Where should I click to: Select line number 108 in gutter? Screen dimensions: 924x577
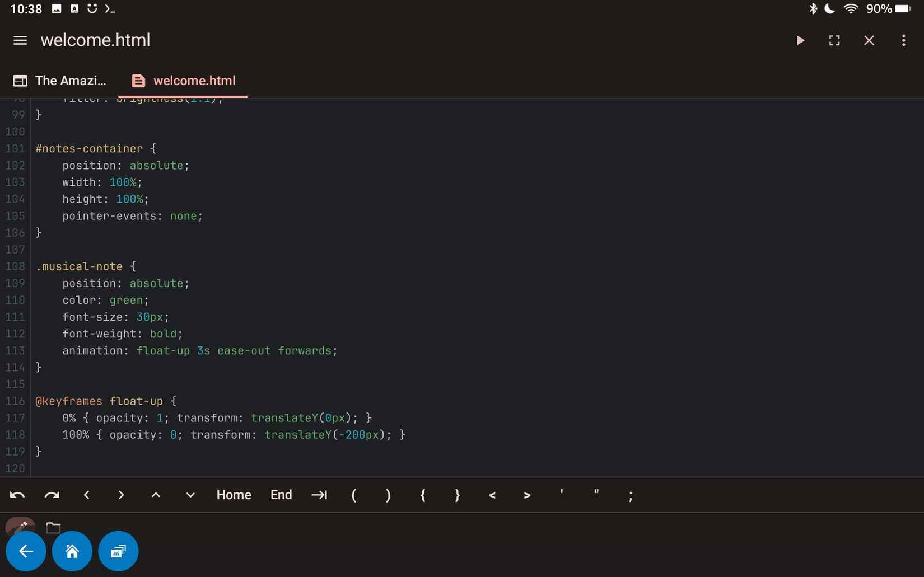[15, 267]
